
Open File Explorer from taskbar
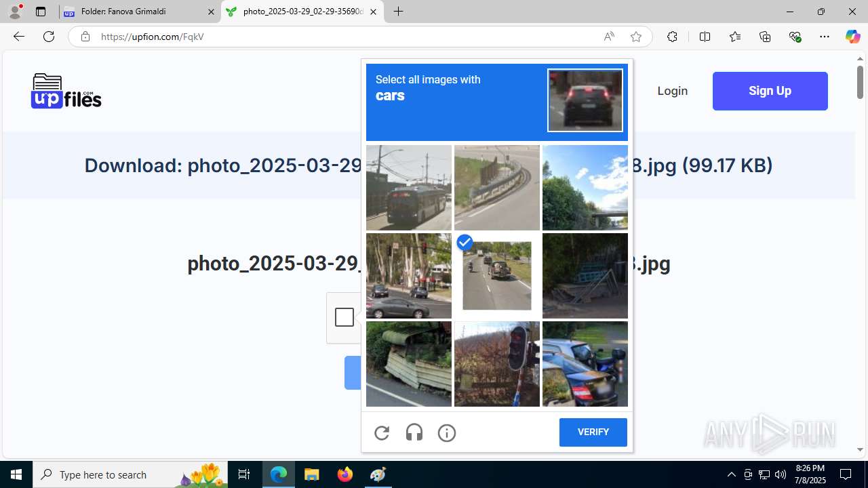(312, 474)
